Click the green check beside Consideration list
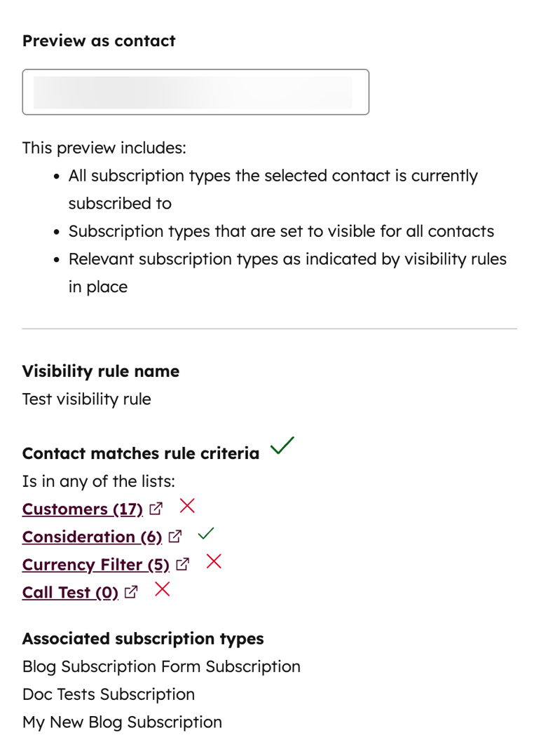 click(x=206, y=533)
